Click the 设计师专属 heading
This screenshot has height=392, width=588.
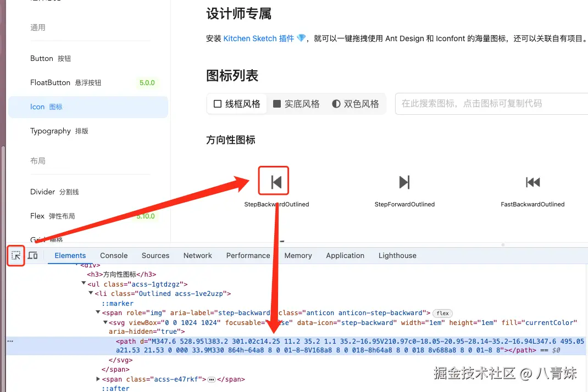(x=238, y=14)
